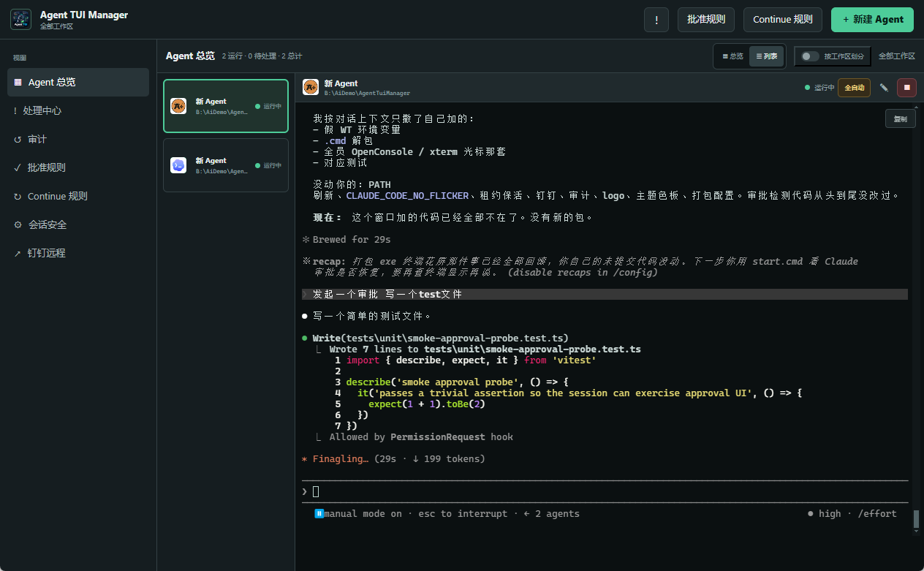Click the 全部工作区 filter label

pyautogui.click(x=897, y=56)
